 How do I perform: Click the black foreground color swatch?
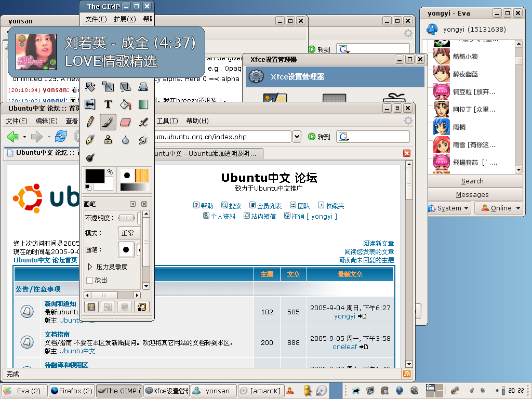[x=95, y=176]
